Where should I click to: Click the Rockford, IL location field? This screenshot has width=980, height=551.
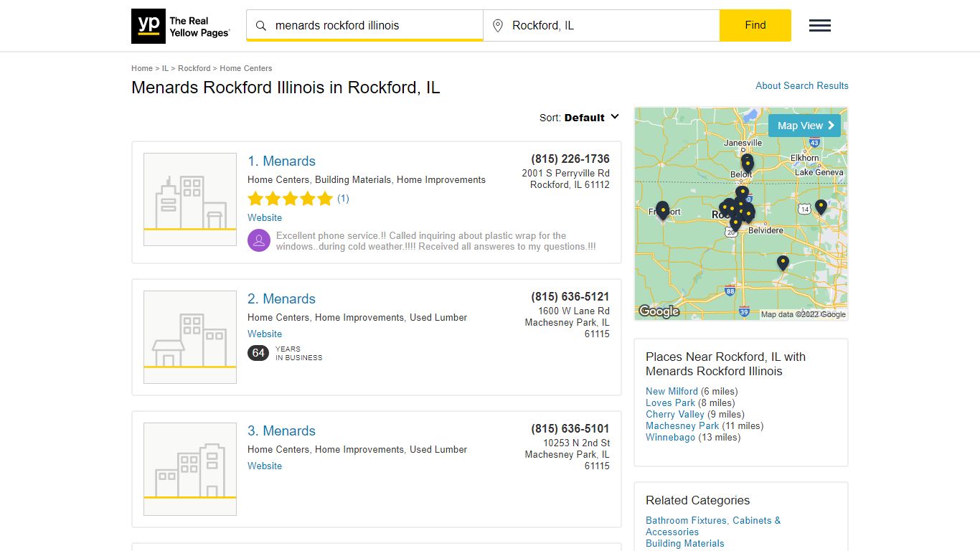[x=601, y=25]
